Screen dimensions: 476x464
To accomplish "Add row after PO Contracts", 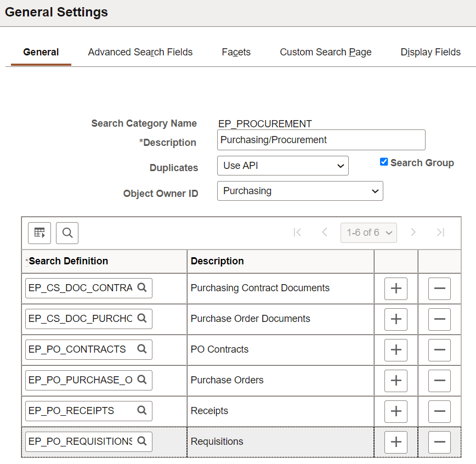I will (396, 350).
